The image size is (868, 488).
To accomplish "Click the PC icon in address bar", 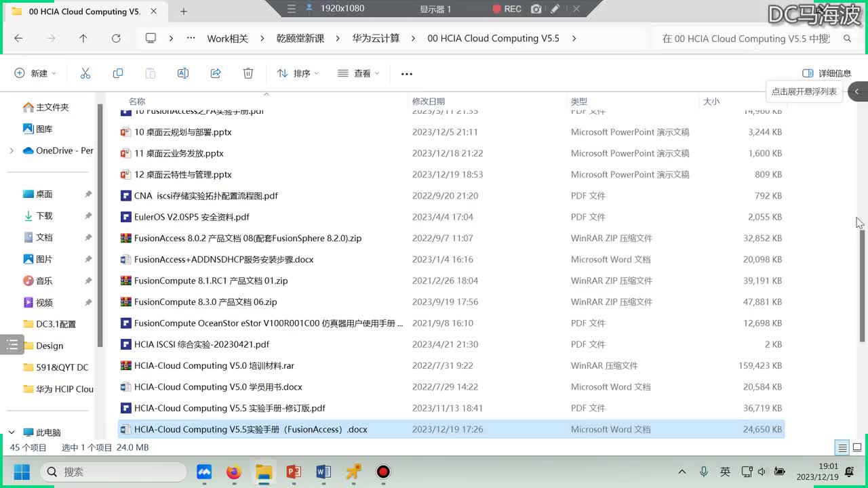I will [151, 39].
